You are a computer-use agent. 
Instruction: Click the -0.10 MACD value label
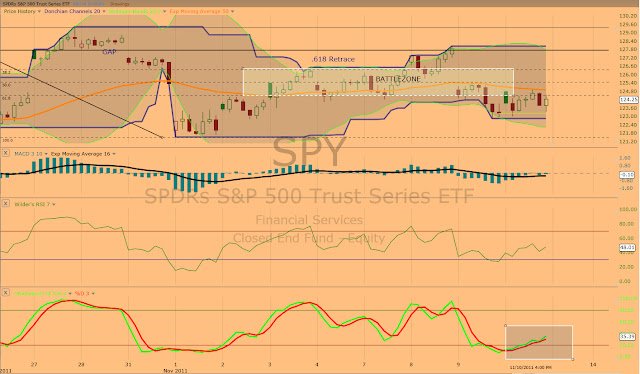[627, 175]
